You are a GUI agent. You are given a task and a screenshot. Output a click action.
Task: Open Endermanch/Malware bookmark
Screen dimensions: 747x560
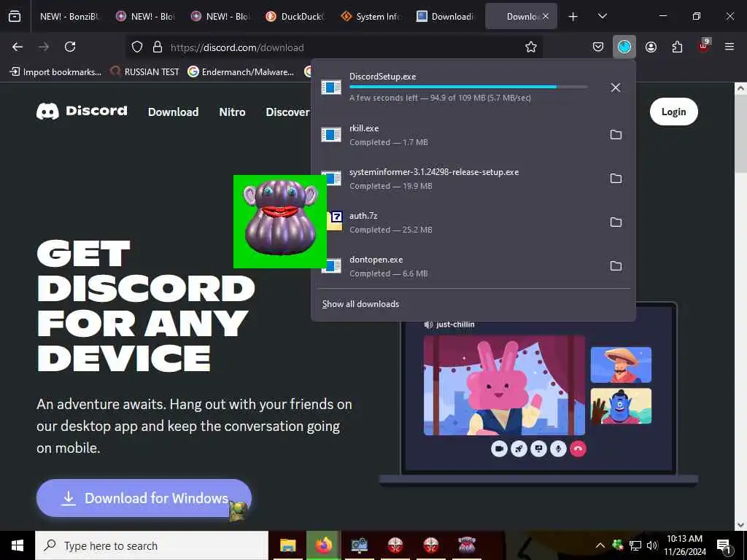(x=241, y=72)
